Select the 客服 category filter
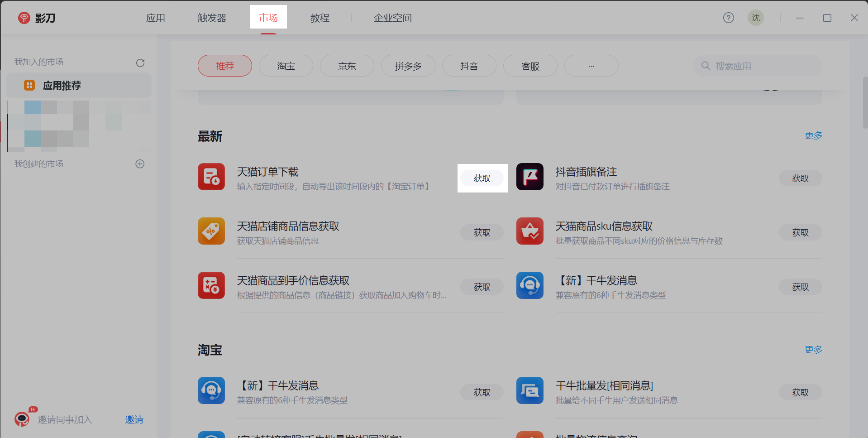The height and width of the screenshot is (438, 868). click(530, 66)
